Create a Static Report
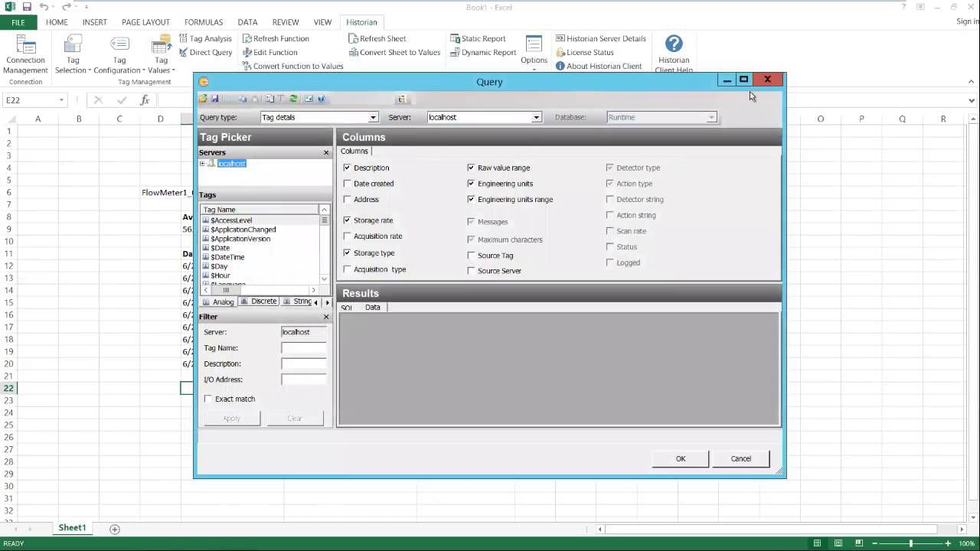The image size is (980, 551). tap(478, 38)
